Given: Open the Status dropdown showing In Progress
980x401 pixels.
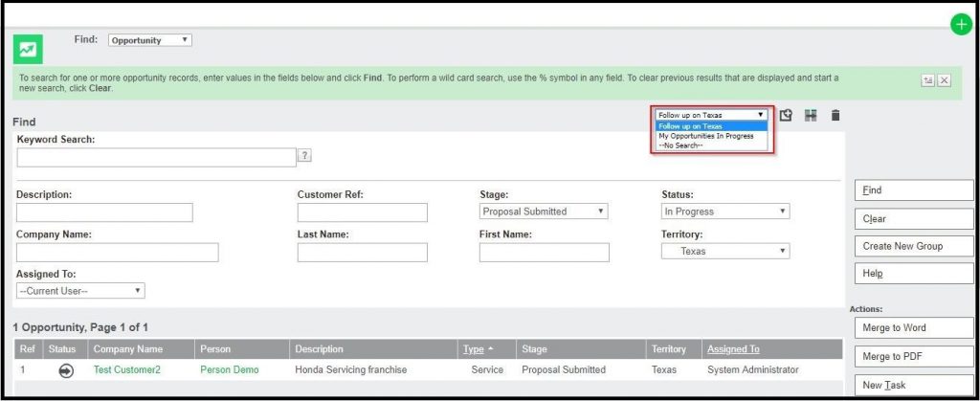Looking at the screenshot, I should 725,212.
